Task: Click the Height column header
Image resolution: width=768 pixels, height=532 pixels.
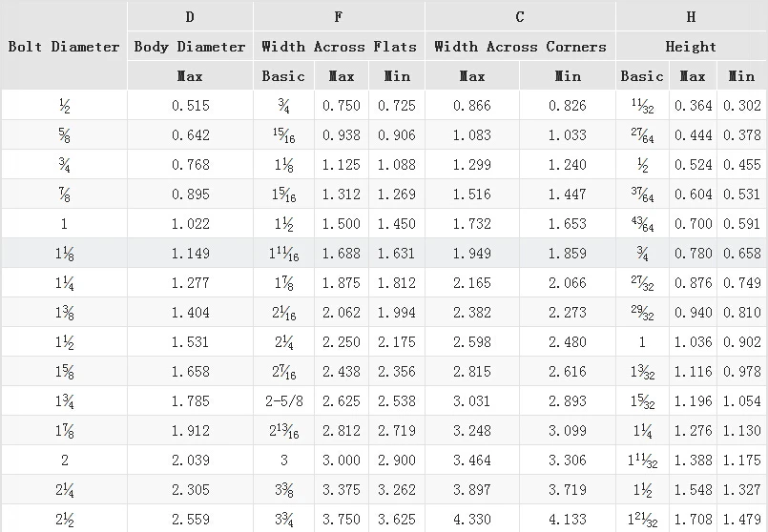Action: [x=691, y=46]
